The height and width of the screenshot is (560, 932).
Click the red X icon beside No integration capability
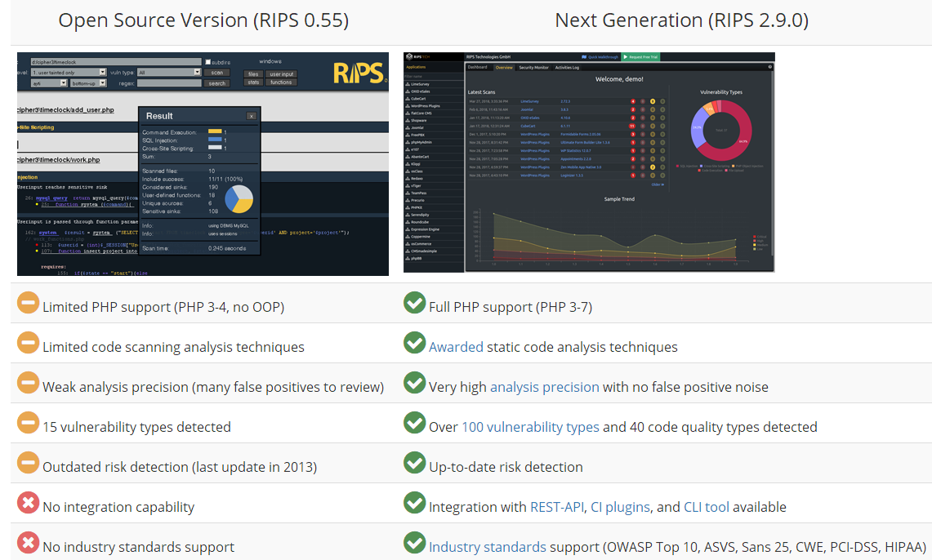(28, 502)
